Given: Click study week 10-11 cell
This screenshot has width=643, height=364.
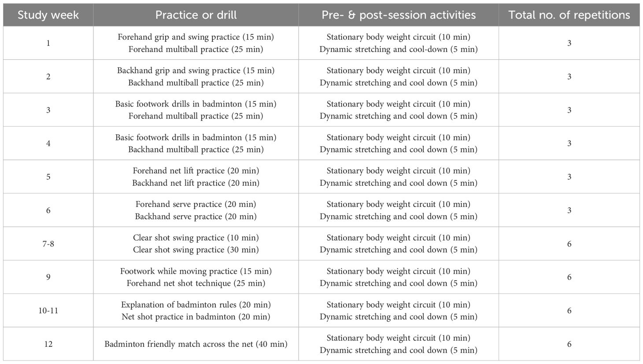Looking at the screenshot, I should [x=48, y=311].
